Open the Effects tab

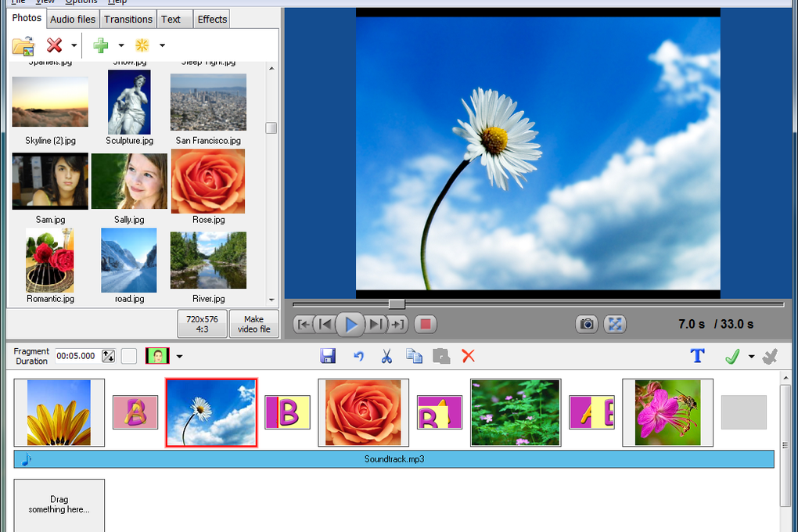[x=212, y=20]
